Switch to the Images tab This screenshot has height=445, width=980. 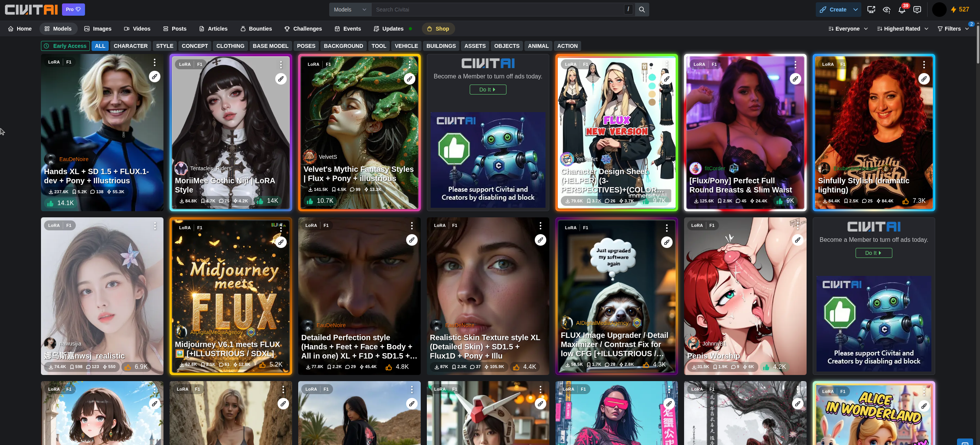pos(98,29)
